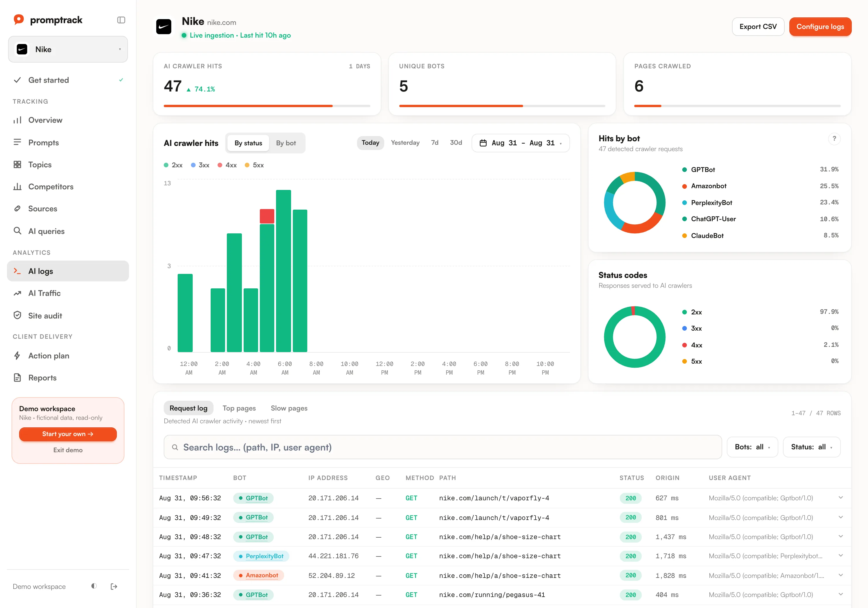
Task: Click the Prompts list icon
Action: [x=17, y=142]
